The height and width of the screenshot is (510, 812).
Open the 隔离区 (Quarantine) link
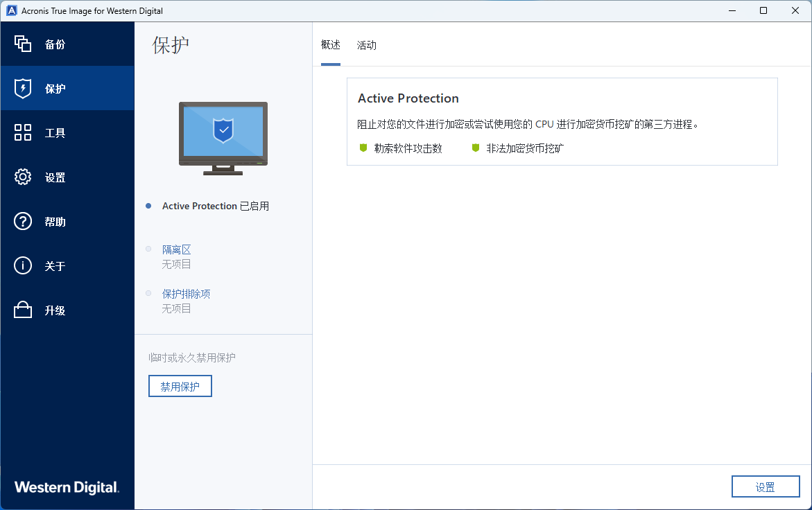(x=176, y=249)
